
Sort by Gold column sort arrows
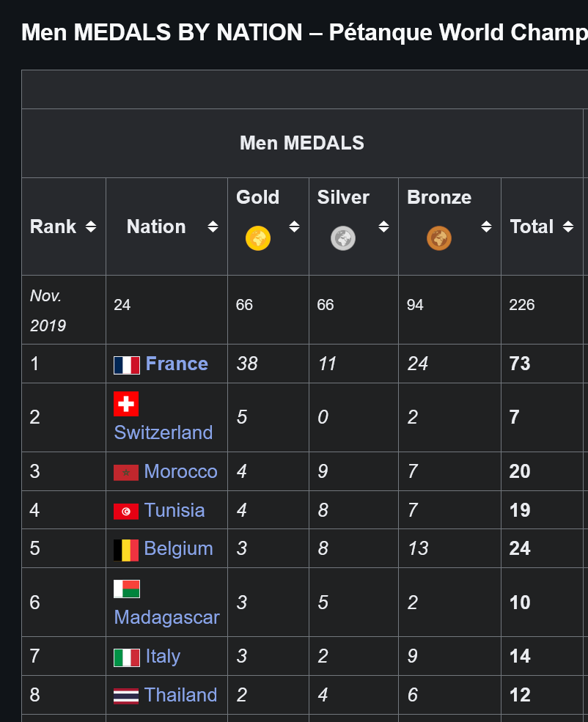click(x=294, y=226)
